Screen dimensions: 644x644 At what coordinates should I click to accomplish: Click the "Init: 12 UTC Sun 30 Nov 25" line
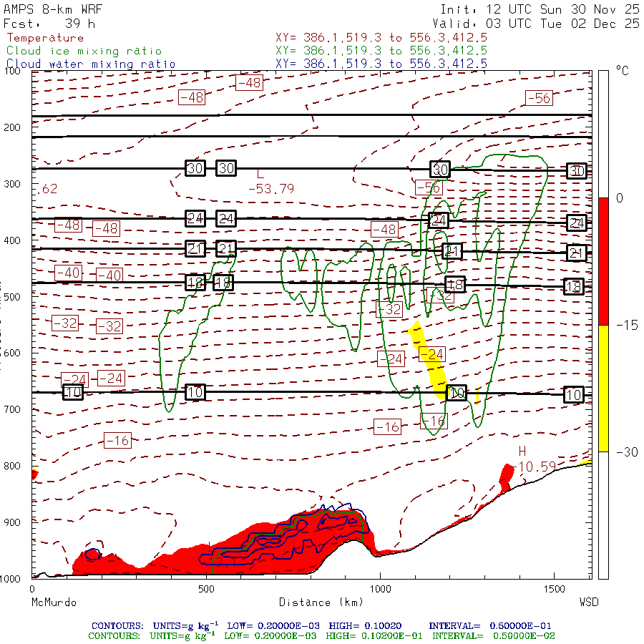540,9
